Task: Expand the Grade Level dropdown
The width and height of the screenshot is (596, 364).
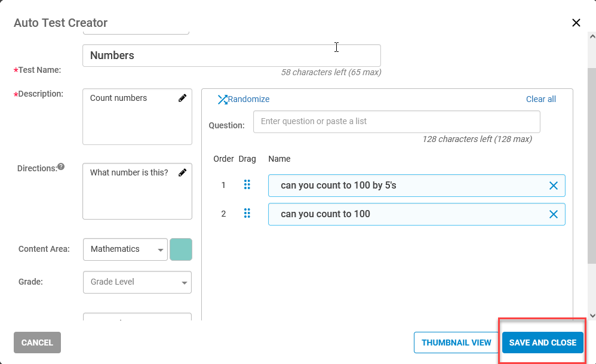Action: 137,282
